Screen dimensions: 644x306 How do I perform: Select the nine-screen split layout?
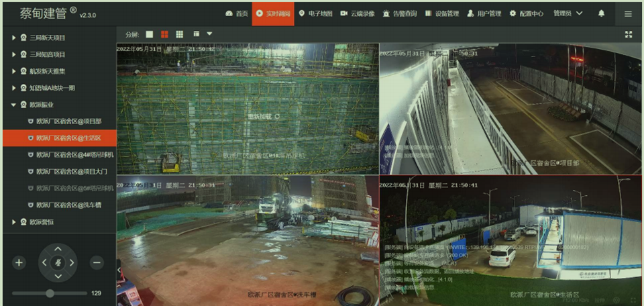[180, 34]
